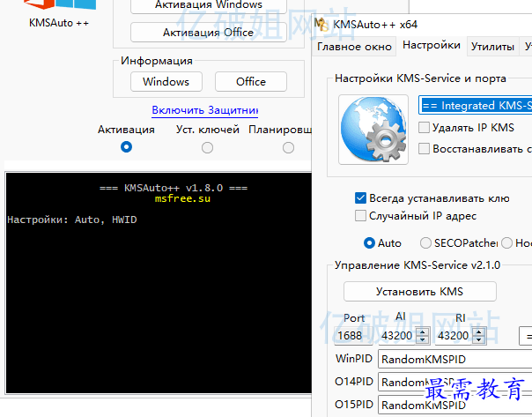Open the Integrated KMS-Service dropdown
This screenshot has height=417, width=532.
click(476, 105)
